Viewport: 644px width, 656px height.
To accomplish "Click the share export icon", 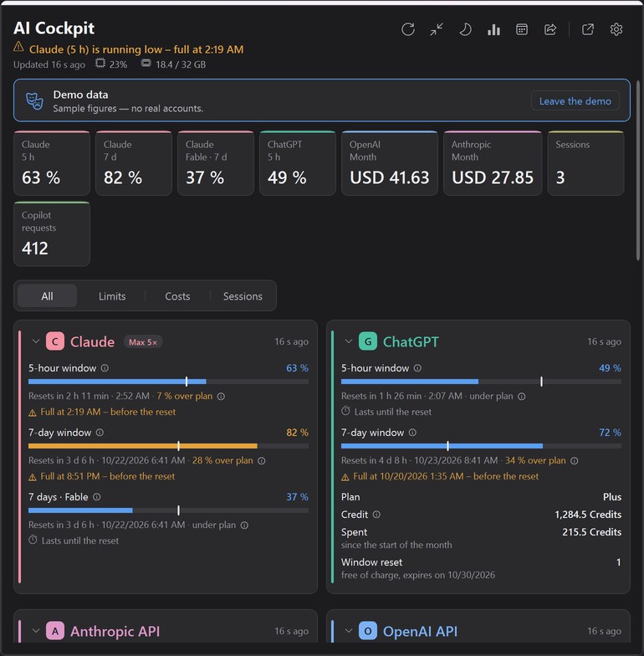I will click(x=550, y=29).
